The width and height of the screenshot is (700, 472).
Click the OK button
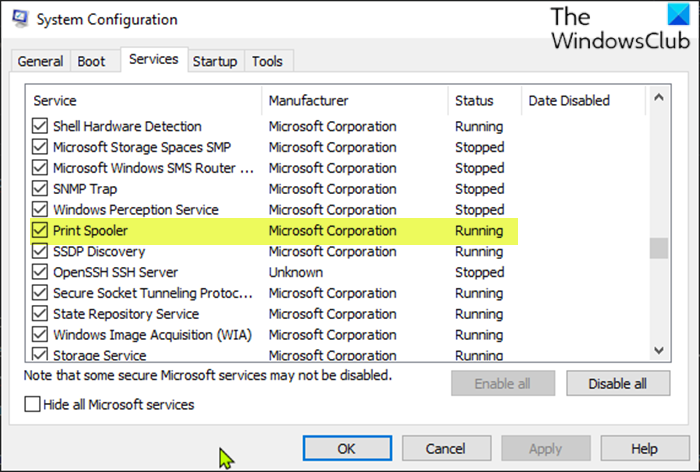[x=347, y=449]
